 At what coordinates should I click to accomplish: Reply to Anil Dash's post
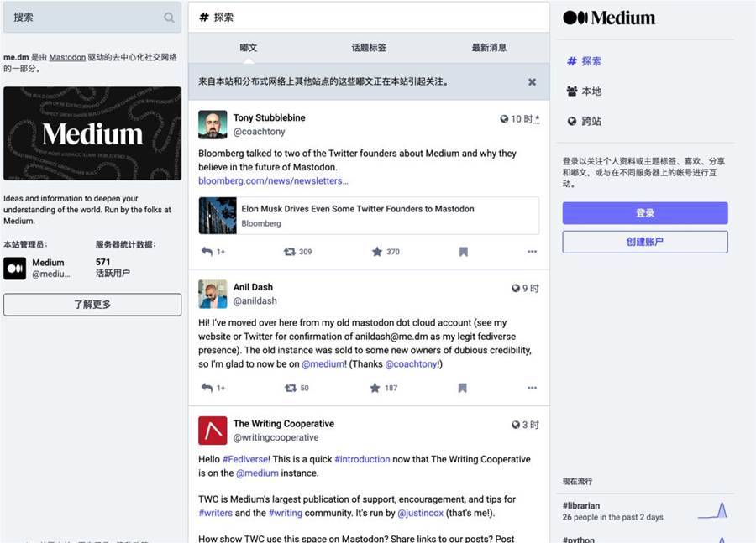pos(207,388)
